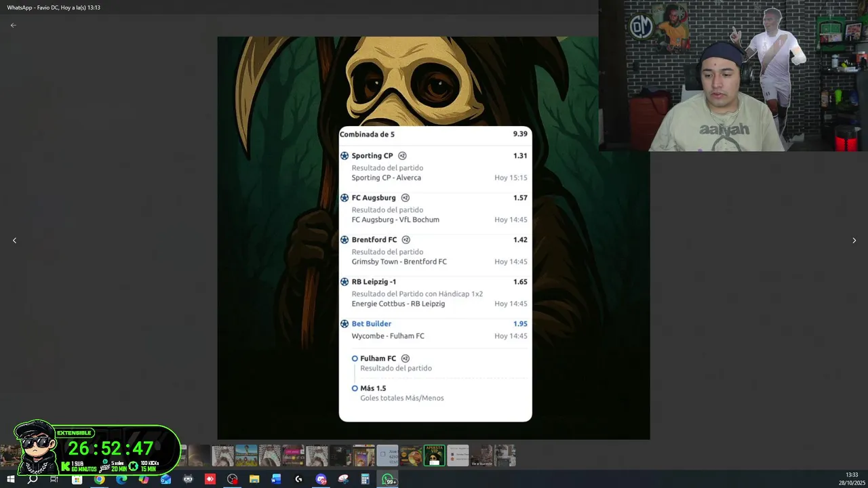Viewport: 868px width, 488px height.
Task: Click the soccer ball icon beside RB Leipzig -1
Action: (x=344, y=282)
